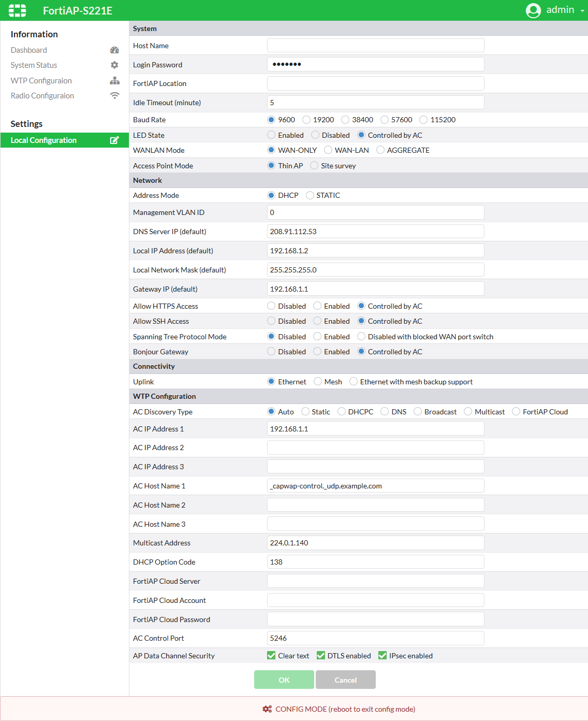
Task: Uncheck Clear text for AP Data Channel Security
Action: pos(271,655)
